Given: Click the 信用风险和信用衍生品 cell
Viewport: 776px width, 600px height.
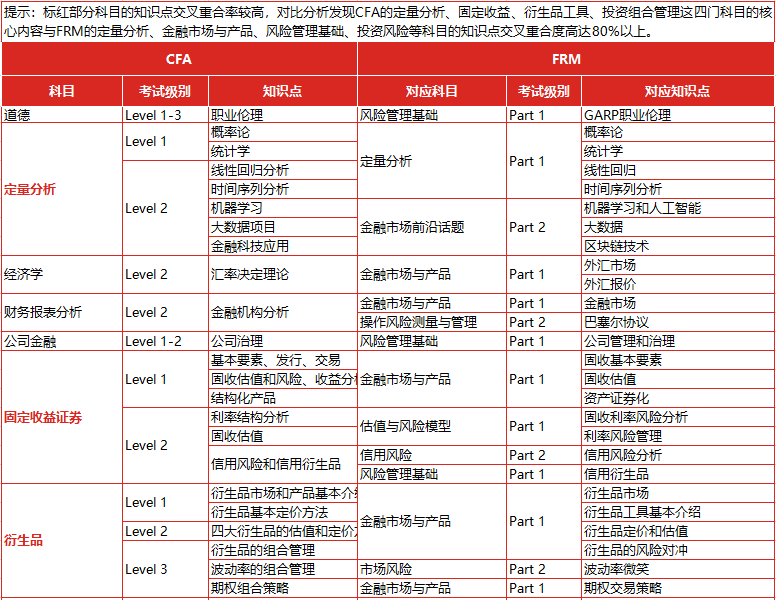Looking at the screenshot, I should tap(283, 464).
